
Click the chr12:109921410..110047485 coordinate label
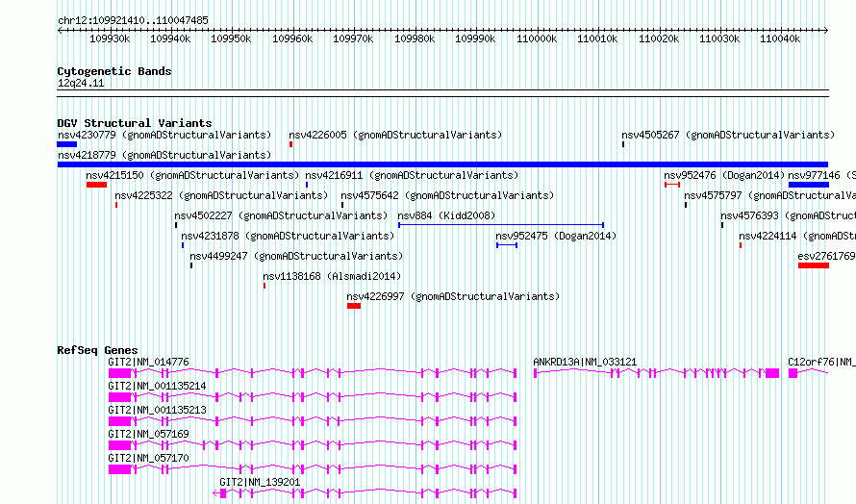pos(133,20)
